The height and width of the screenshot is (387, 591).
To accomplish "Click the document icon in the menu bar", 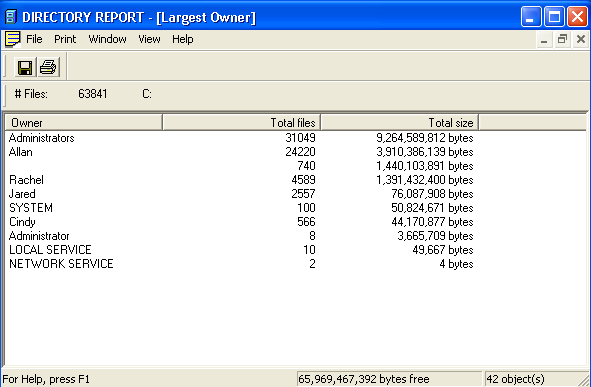I will pos(12,39).
